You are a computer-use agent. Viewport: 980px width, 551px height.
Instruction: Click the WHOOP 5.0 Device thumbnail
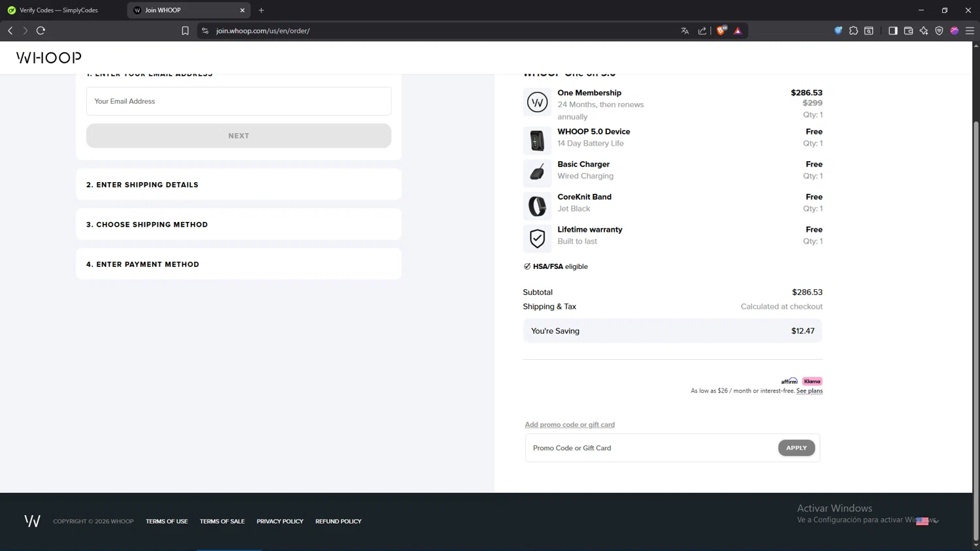pos(537,140)
